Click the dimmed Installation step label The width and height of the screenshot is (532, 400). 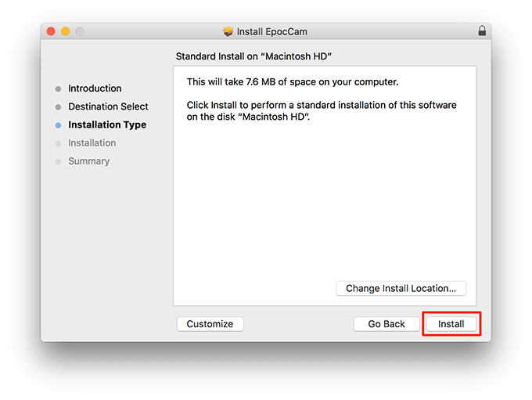[92, 142]
